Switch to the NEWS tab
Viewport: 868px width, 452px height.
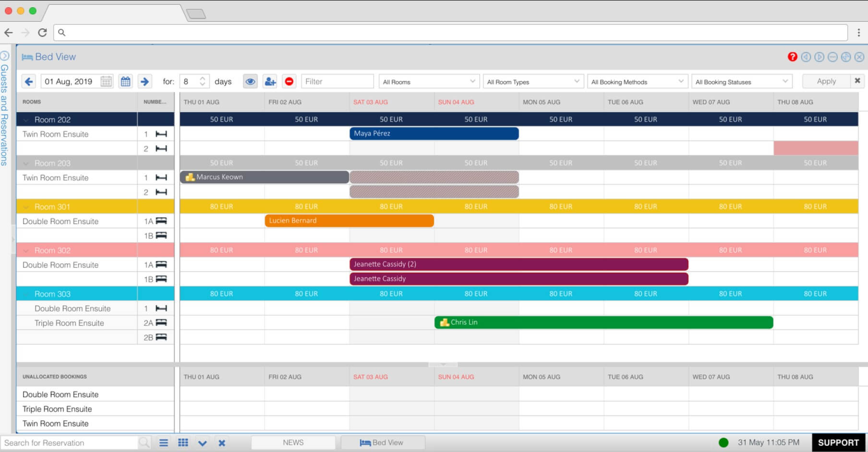coord(293,443)
